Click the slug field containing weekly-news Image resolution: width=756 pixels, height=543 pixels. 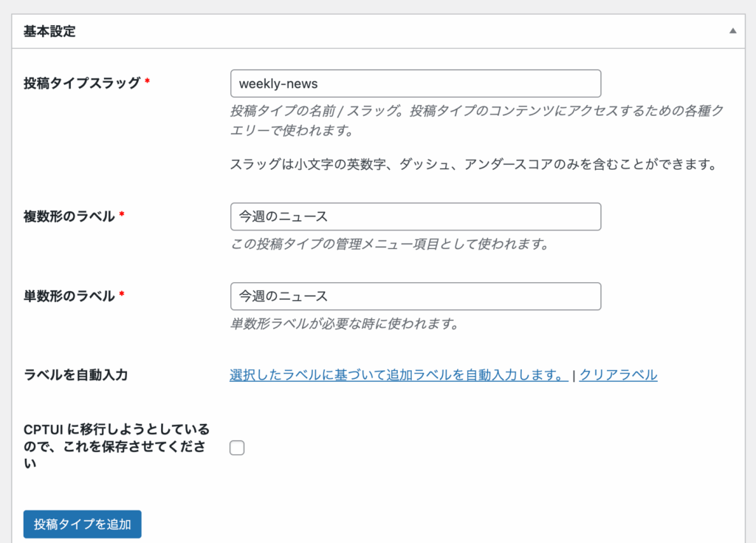(x=415, y=83)
